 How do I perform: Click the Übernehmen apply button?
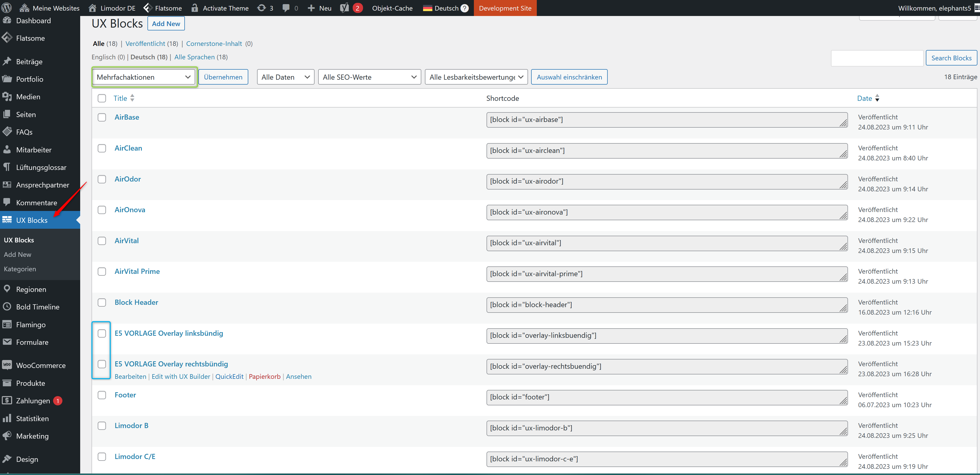pos(223,77)
